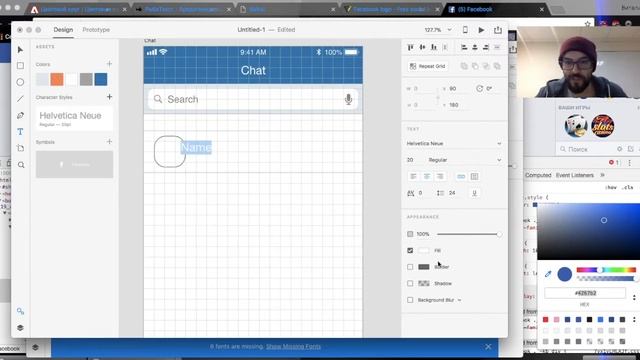This screenshot has height=360, width=640.
Task: Expand more DevTools tabs chevron
Action: [602, 175]
